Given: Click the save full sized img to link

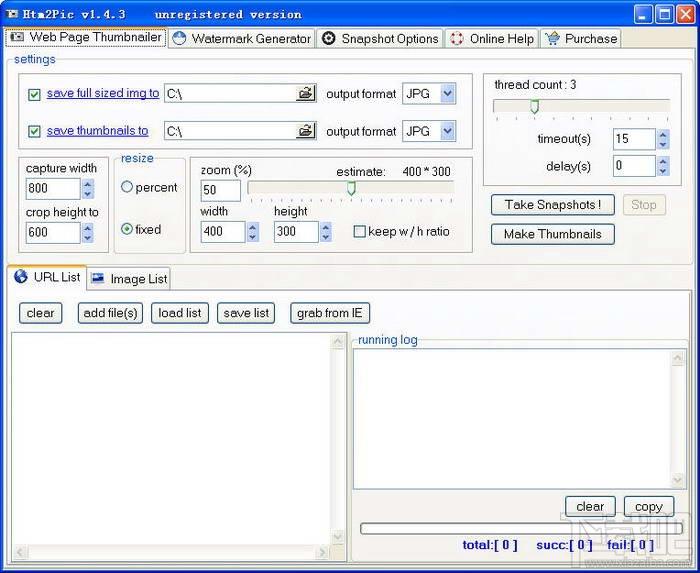Looking at the screenshot, I should pos(103,93).
